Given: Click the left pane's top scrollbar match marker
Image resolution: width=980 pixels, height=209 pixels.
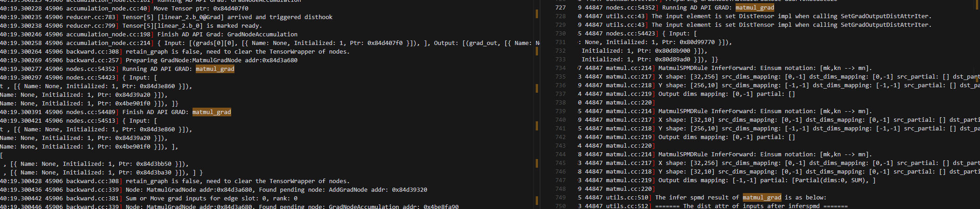Looking at the screenshot, I should (x=537, y=14).
